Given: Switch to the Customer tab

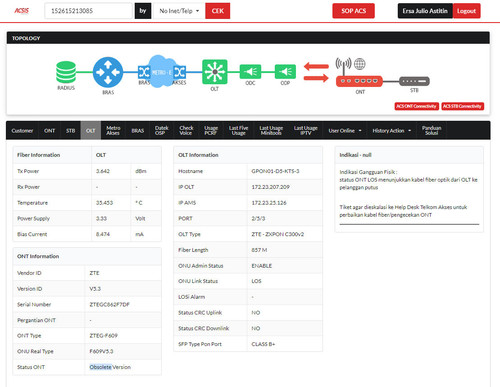Looking at the screenshot, I should 22,131.
